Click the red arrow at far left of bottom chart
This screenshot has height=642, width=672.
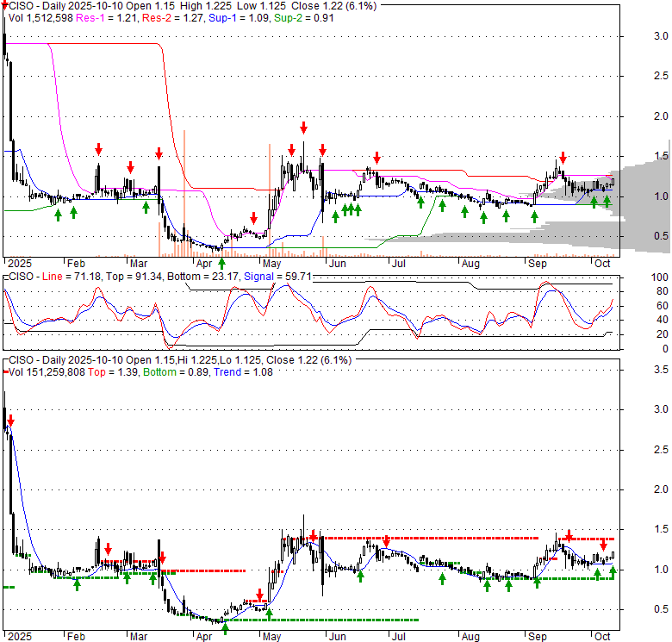[10, 421]
